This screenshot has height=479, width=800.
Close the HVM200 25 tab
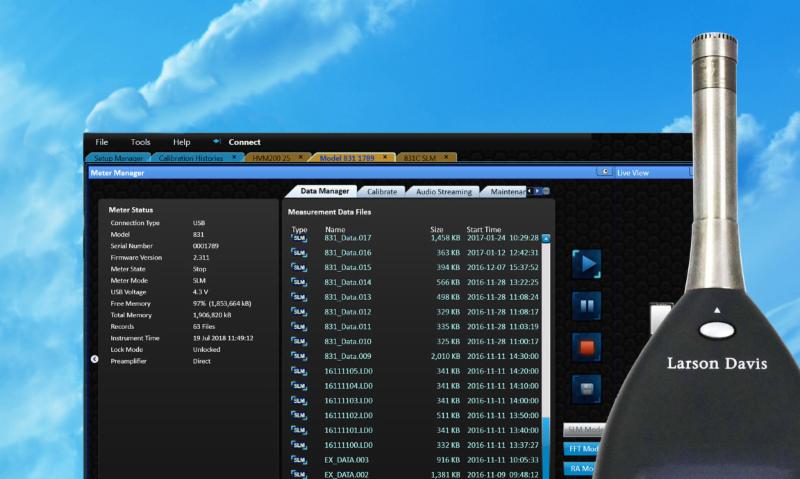301,157
